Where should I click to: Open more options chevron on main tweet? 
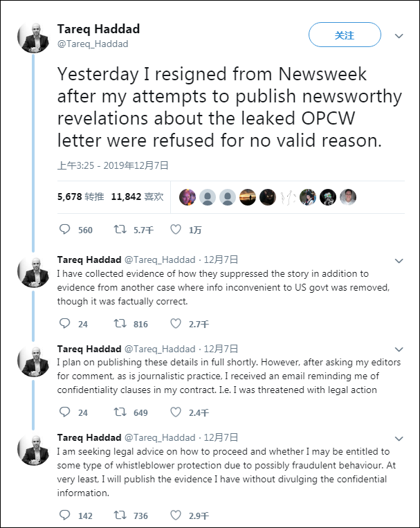tap(399, 35)
